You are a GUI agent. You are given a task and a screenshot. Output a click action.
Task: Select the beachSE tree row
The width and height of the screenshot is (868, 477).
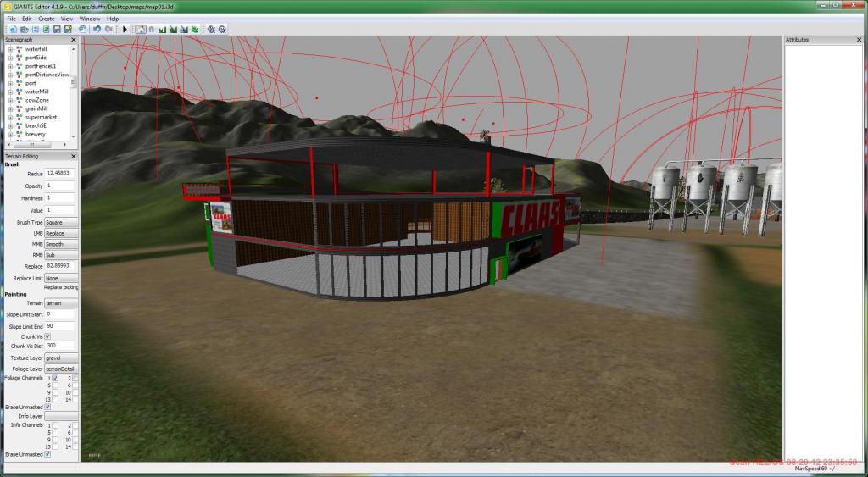click(x=36, y=125)
